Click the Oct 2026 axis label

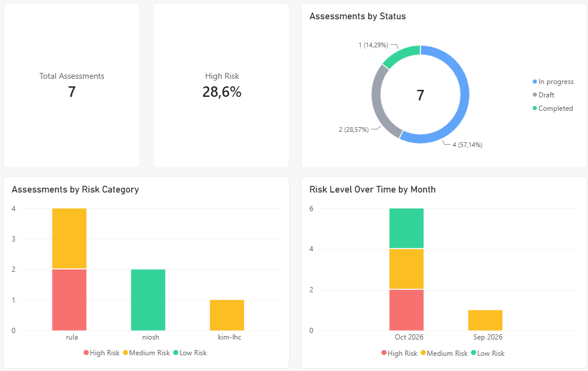tap(409, 337)
